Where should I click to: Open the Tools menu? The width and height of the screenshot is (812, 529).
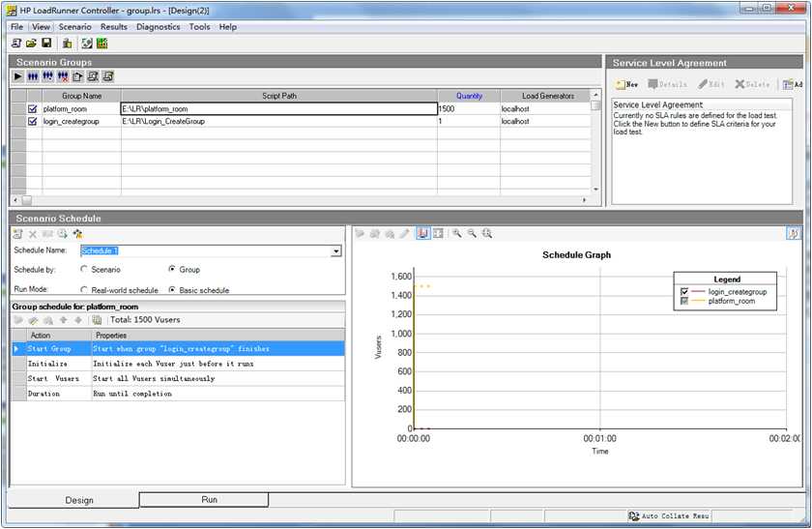[199, 27]
